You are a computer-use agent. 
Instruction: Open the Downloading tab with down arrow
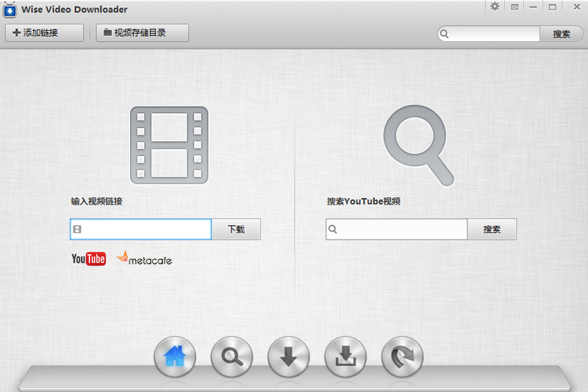point(289,357)
